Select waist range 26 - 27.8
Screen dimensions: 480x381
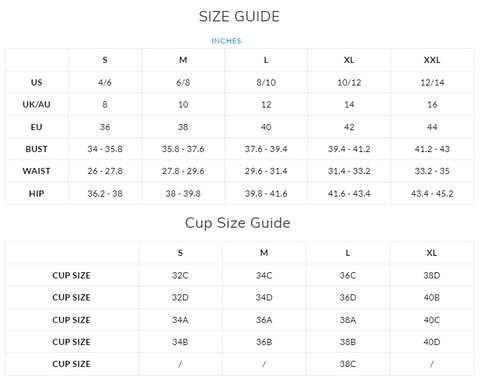(105, 171)
